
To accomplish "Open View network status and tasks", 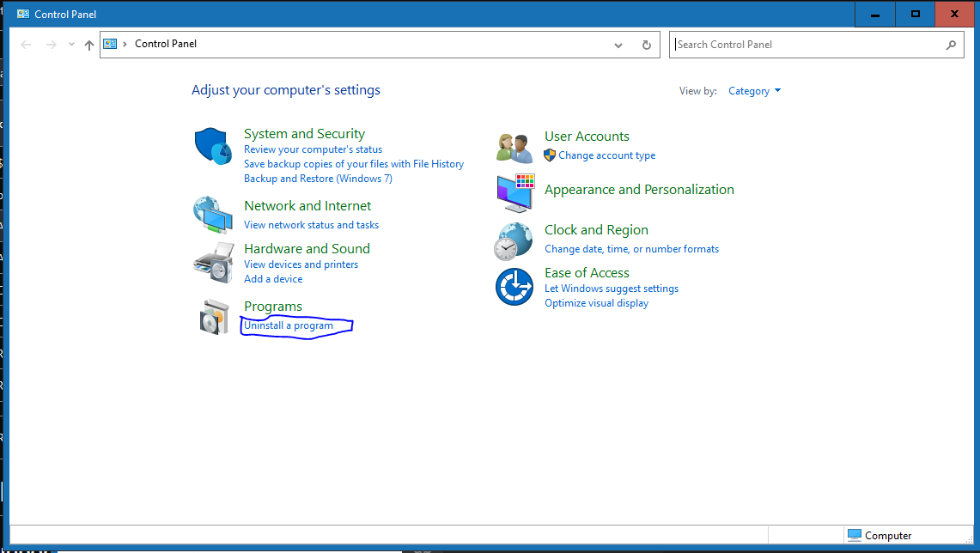I will click(311, 225).
